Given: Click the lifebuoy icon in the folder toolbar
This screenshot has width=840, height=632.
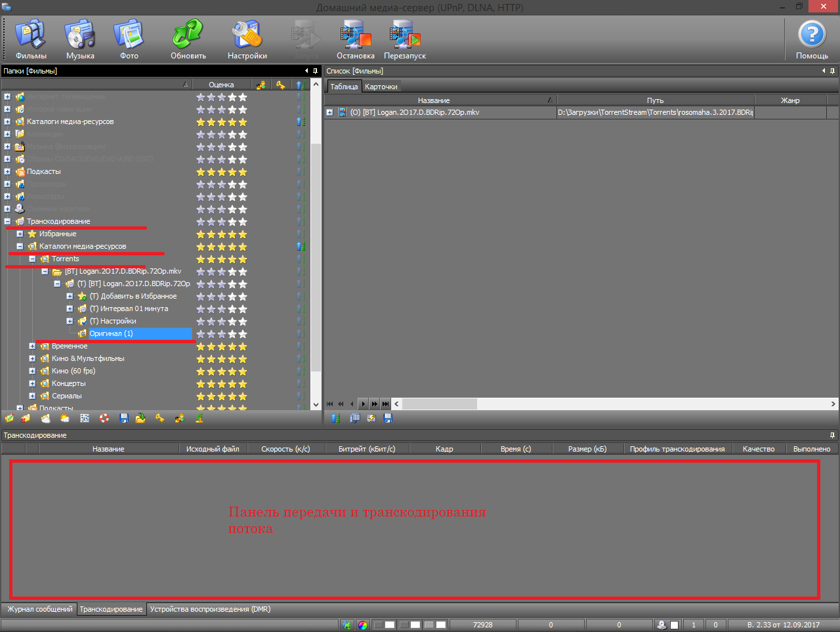Looking at the screenshot, I should [104, 418].
